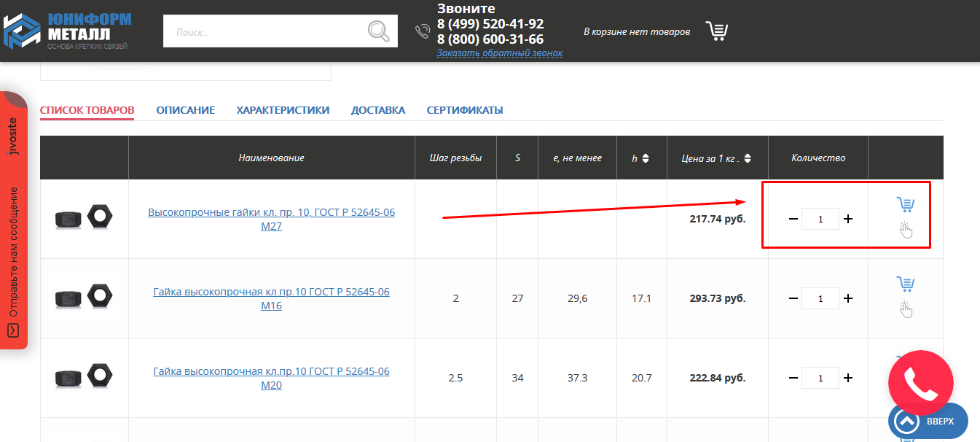Open the shopping cart icon in header
This screenshot has width=980, height=442.
coord(716,31)
